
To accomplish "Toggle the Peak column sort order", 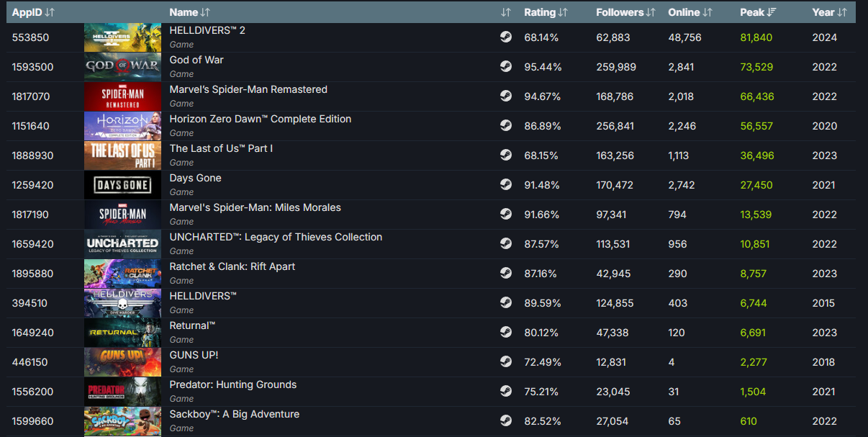I will tap(758, 12).
